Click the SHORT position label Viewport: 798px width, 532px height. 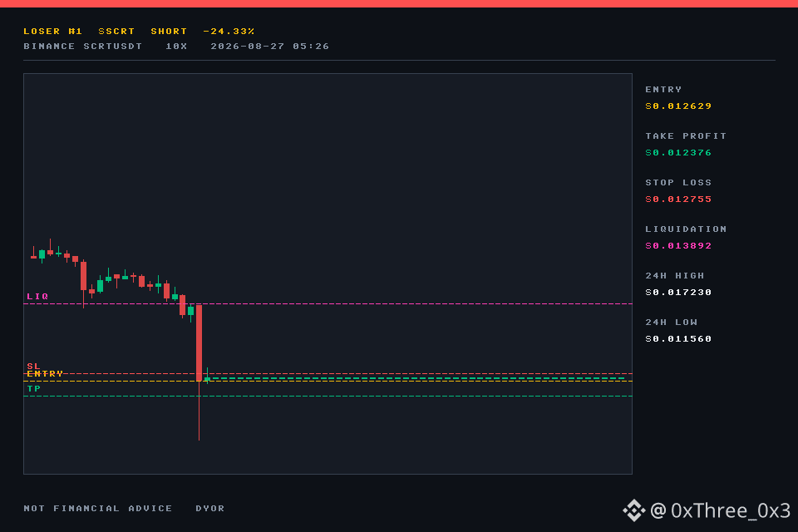169,31
